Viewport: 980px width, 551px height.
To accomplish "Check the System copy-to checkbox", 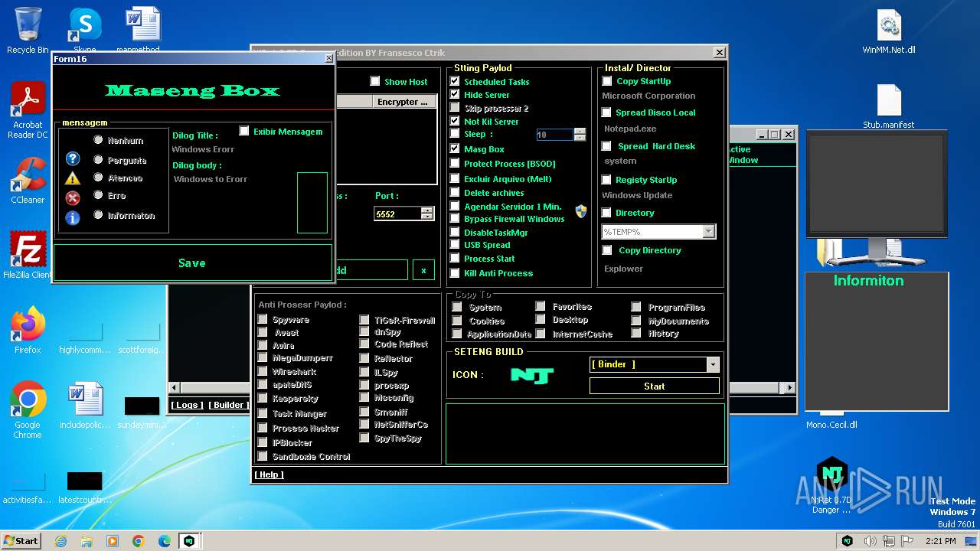I will click(x=457, y=307).
